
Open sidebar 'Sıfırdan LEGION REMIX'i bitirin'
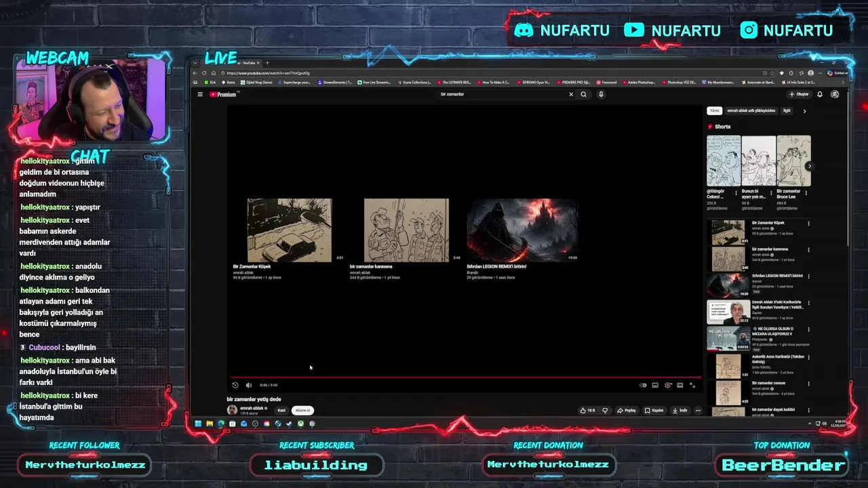click(x=728, y=285)
